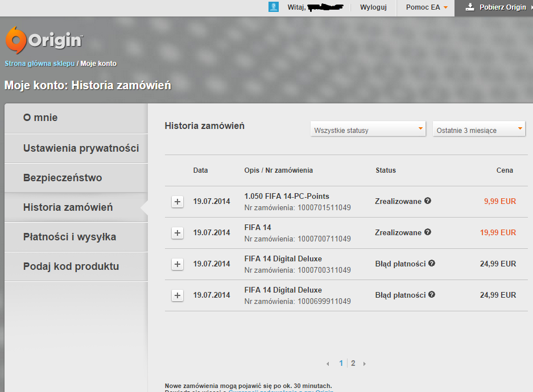Click page 1 in pagination

pyautogui.click(x=341, y=363)
